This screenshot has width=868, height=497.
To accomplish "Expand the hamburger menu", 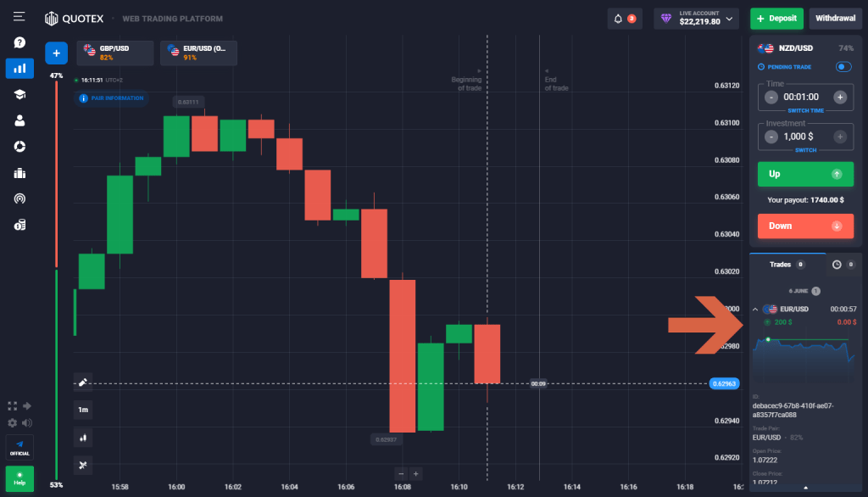I will [x=19, y=17].
